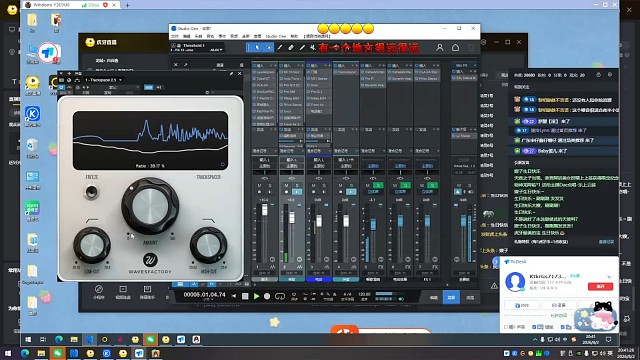Click the Wavesfactory W logo
Viewport: 640px width, 360px height.
150,260
